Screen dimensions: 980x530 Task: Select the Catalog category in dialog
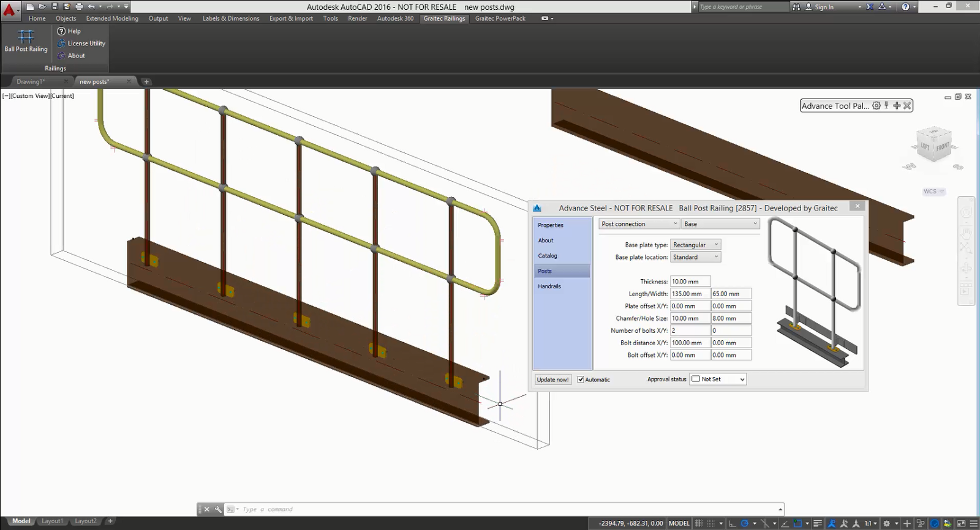coord(562,256)
